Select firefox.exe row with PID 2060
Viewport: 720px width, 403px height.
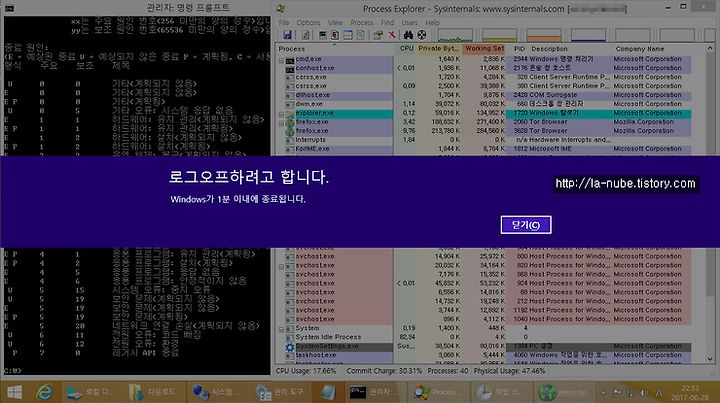pyautogui.click(x=484, y=122)
